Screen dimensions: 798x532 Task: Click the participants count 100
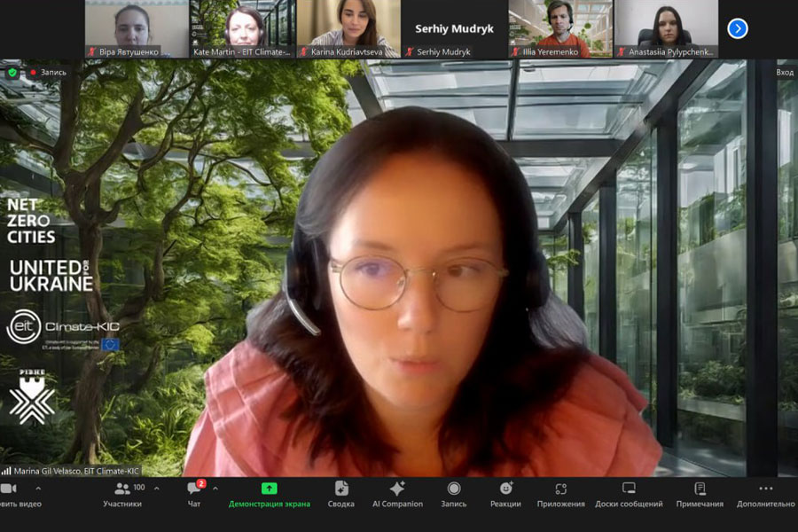coord(139,487)
